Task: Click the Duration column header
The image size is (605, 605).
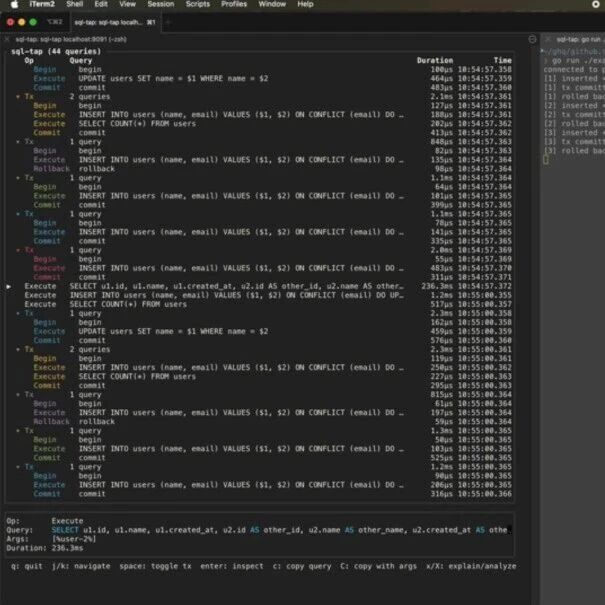Action: [435, 61]
